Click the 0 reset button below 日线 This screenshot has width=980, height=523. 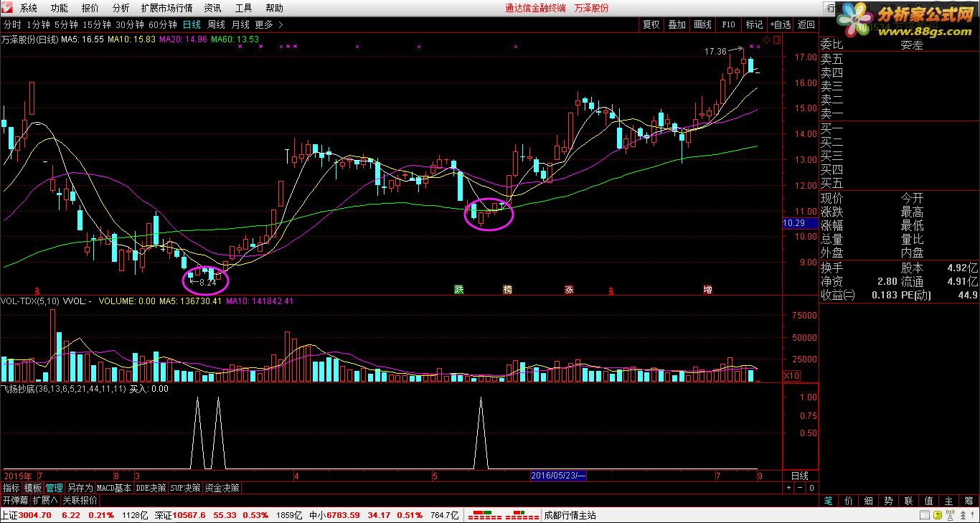click(x=811, y=488)
